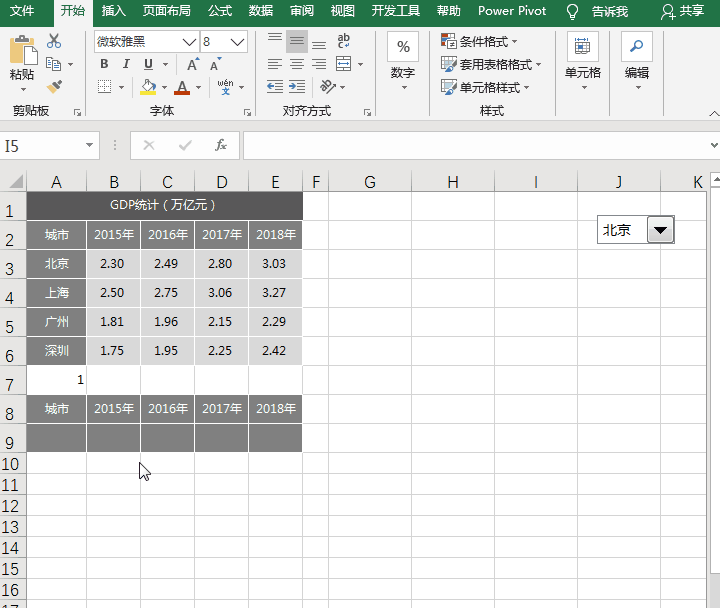
Task: Open the 数字 percent number group
Action: (x=403, y=61)
